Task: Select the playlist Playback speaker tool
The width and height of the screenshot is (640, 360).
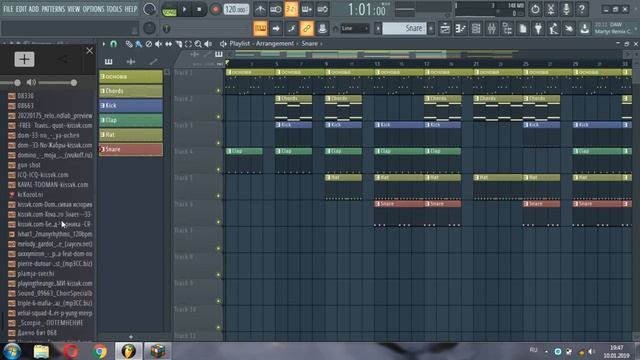Action: click(x=208, y=44)
